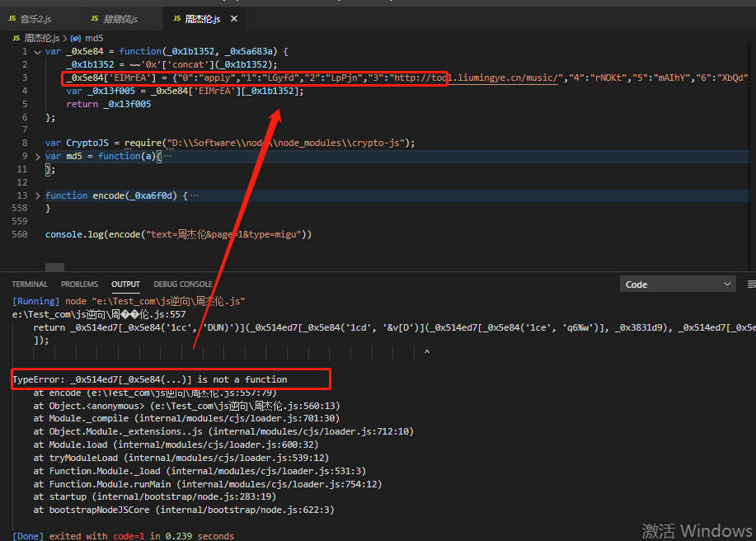Click the JS file icon on 猪猪侠.js tab
This screenshot has width=756, height=541.
tap(95, 19)
